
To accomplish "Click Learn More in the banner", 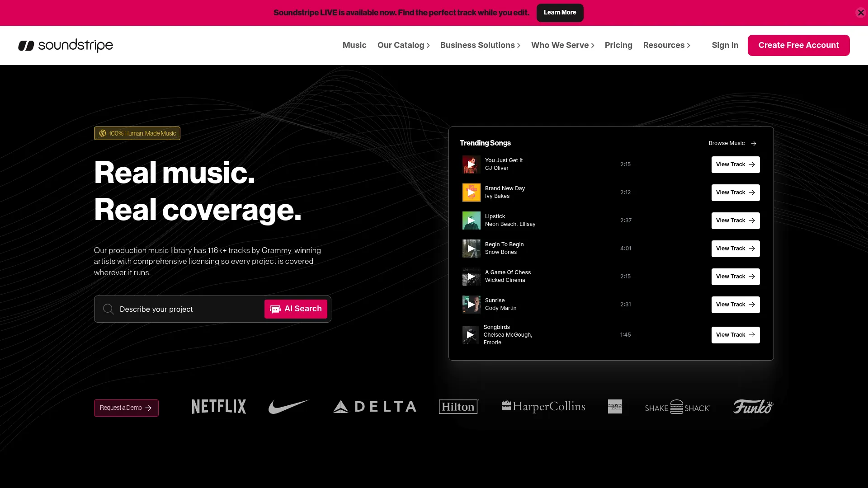I will coord(560,13).
